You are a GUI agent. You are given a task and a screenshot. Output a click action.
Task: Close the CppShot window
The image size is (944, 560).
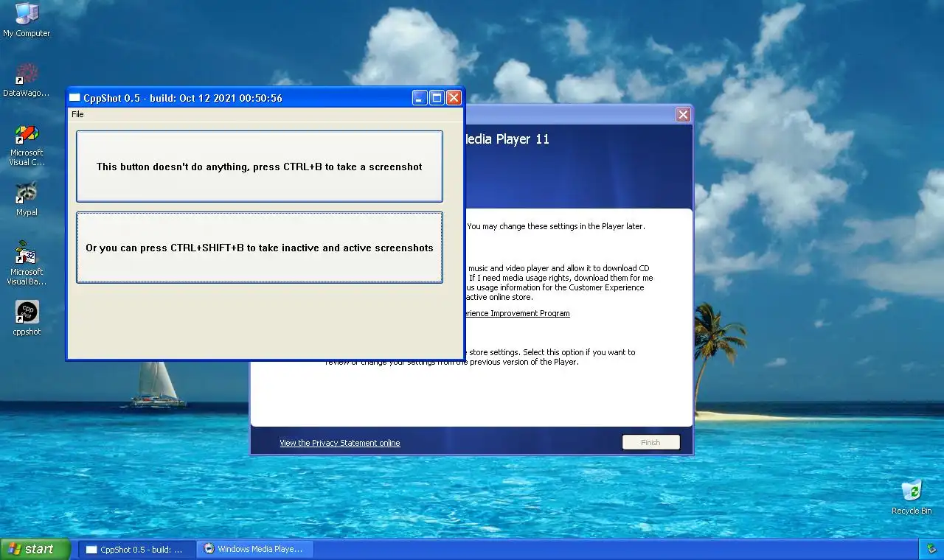click(454, 97)
